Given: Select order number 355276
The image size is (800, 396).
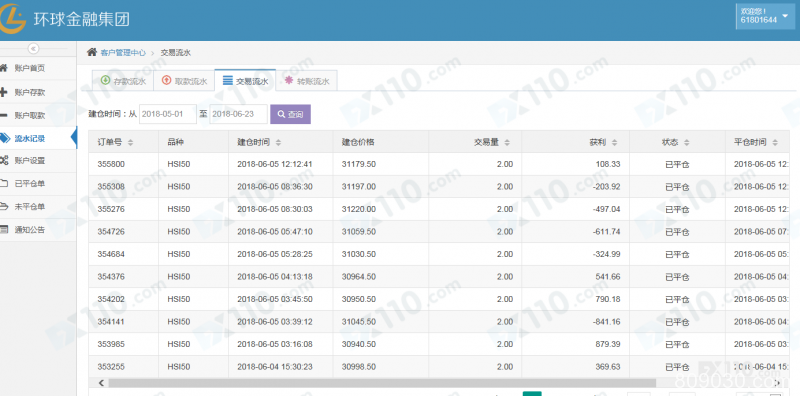Looking at the screenshot, I should pos(111,209).
